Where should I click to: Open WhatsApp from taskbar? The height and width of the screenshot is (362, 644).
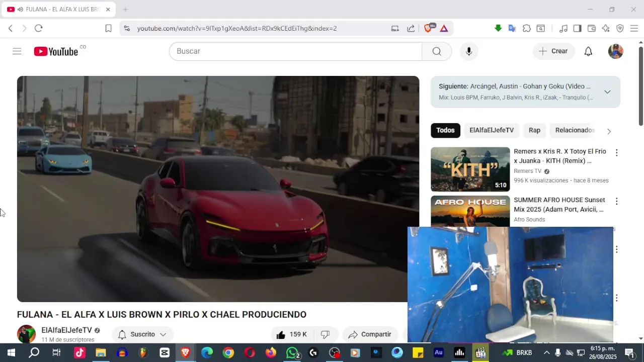(x=292, y=353)
